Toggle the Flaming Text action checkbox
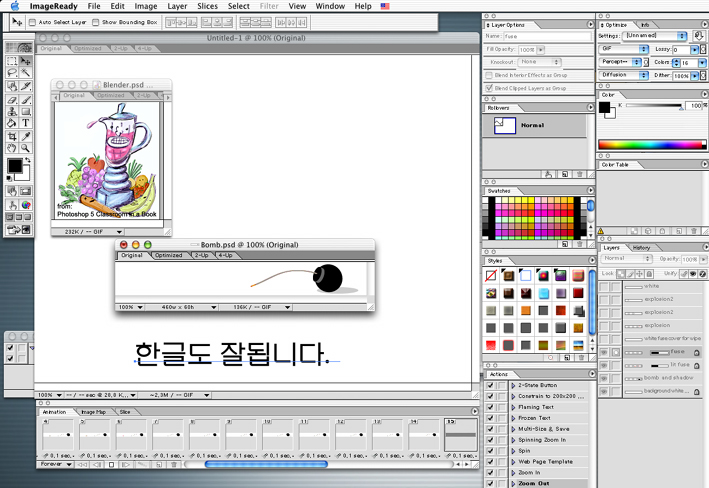Viewport: 709px width, 488px height. 490,407
